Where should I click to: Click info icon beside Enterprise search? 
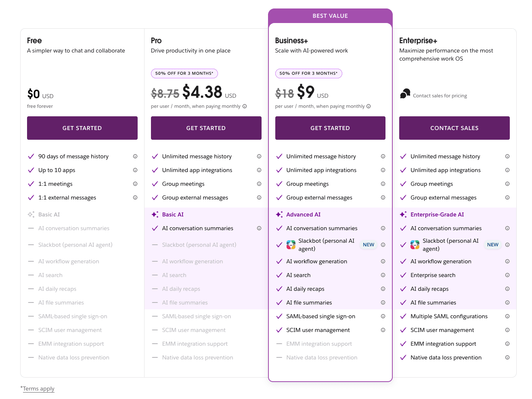click(507, 275)
